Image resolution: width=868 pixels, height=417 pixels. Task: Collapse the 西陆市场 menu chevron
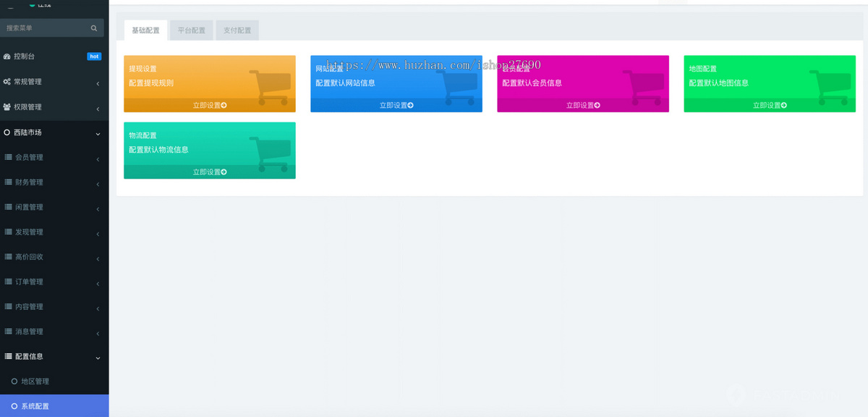(x=98, y=133)
